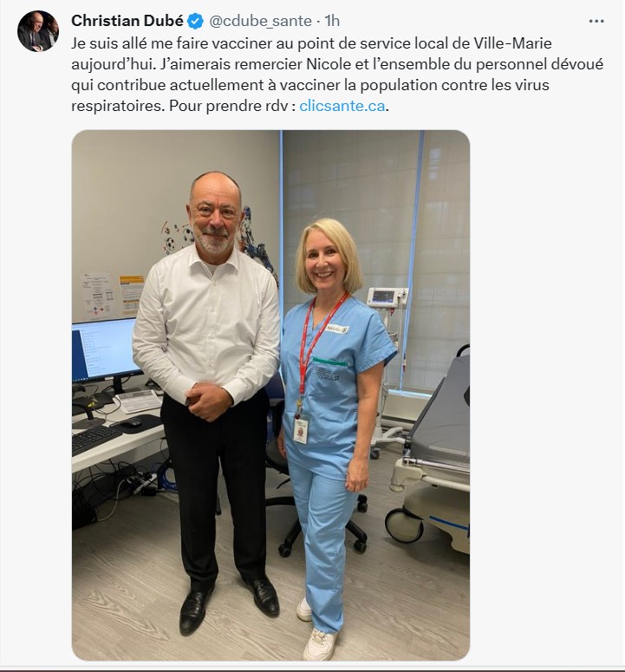Click the paper notices posted on the wall
Viewport: 625px width, 672px height.
point(113,295)
